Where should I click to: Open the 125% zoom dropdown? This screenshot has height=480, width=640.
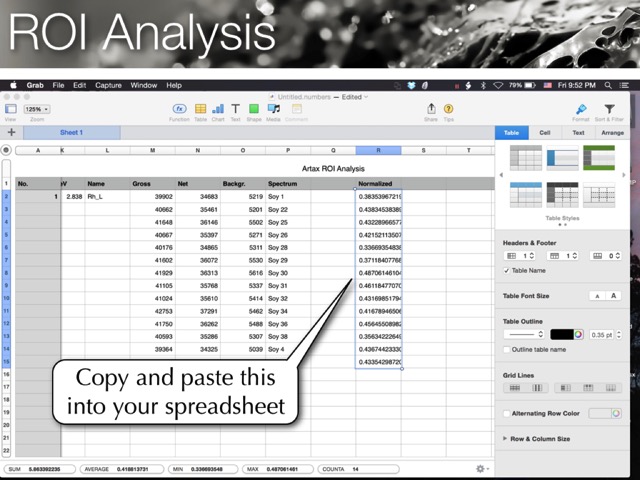click(38, 109)
